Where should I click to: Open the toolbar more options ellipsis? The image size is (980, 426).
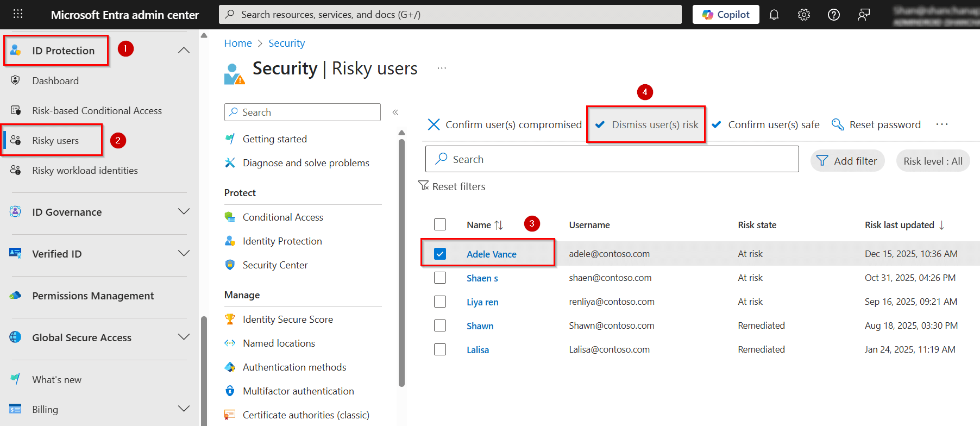942,124
